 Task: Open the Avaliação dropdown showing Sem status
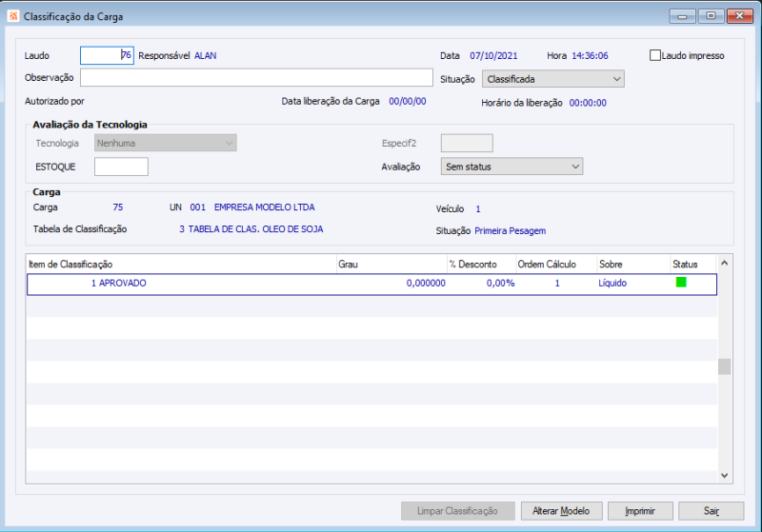click(x=511, y=167)
